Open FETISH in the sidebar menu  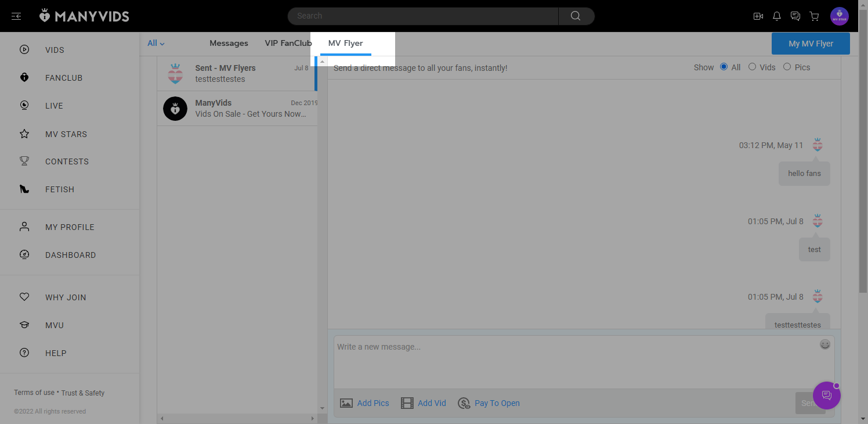[60, 189]
